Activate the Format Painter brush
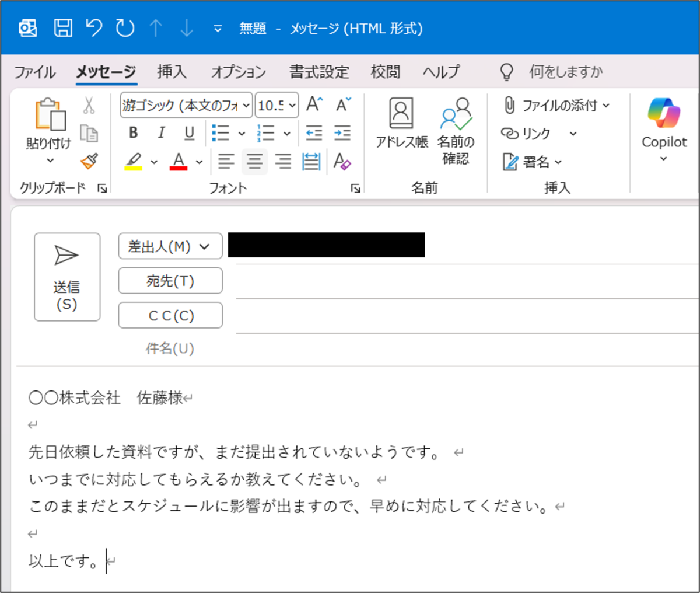700x593 pixels. [89, 161]
